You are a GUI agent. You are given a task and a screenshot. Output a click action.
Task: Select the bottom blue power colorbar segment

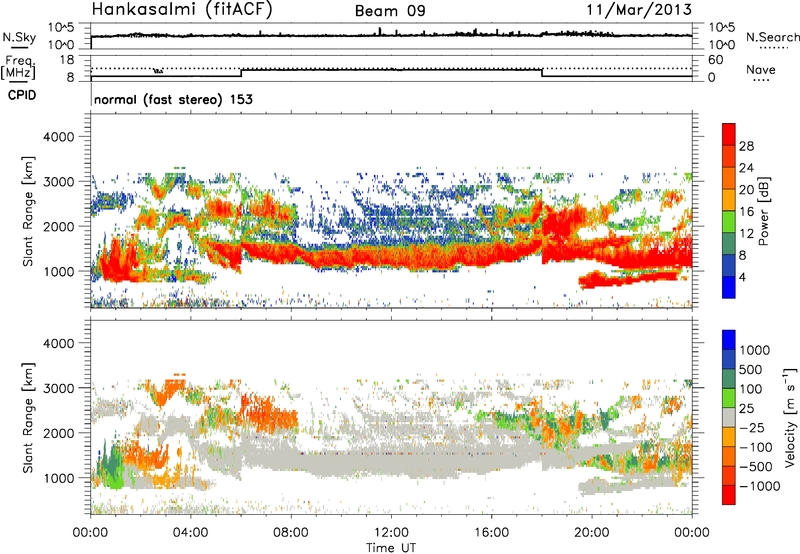729,287
